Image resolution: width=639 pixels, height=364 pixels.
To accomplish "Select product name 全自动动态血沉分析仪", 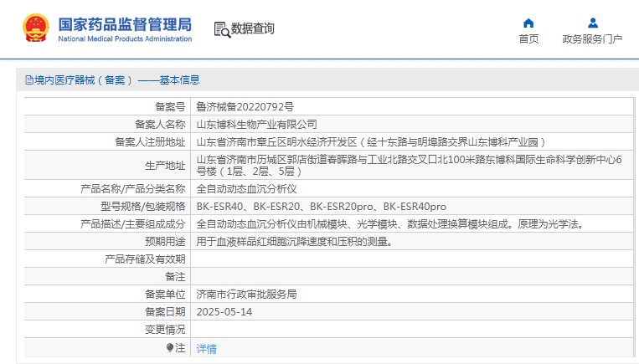I will pyautogui.click(x=246, y=188).
